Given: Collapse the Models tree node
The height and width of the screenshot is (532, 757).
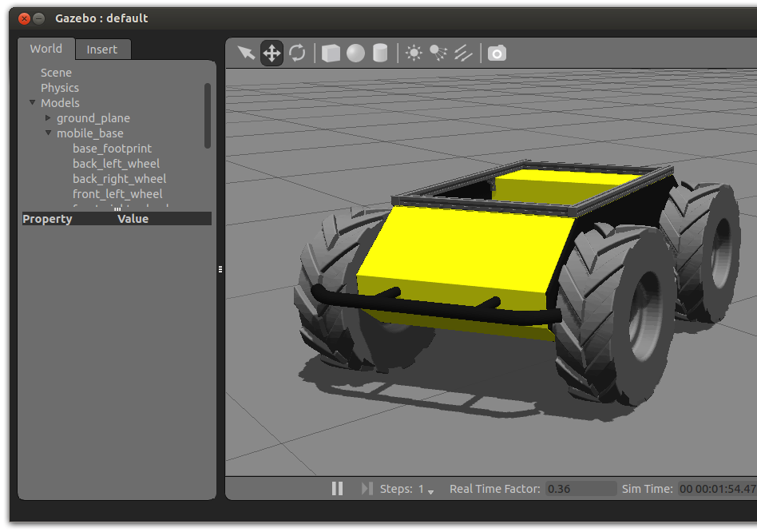Looking at the screenshot, I should pyautogui.click(x=33, y=103).
